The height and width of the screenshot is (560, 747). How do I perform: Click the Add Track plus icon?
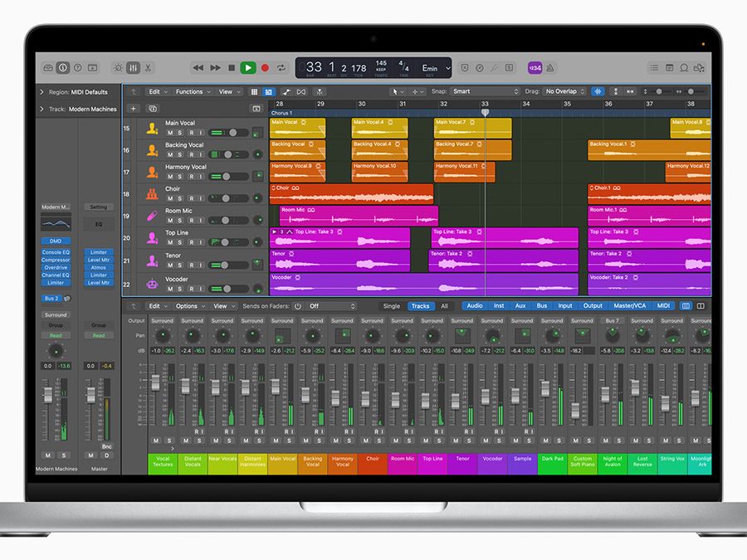134,109
